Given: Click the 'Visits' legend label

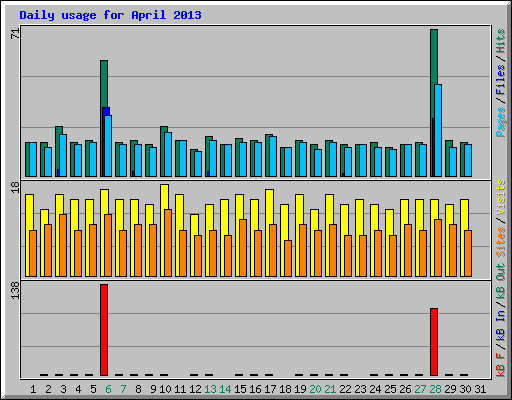Looking at the screenshot, I should (x=500, y=198).
